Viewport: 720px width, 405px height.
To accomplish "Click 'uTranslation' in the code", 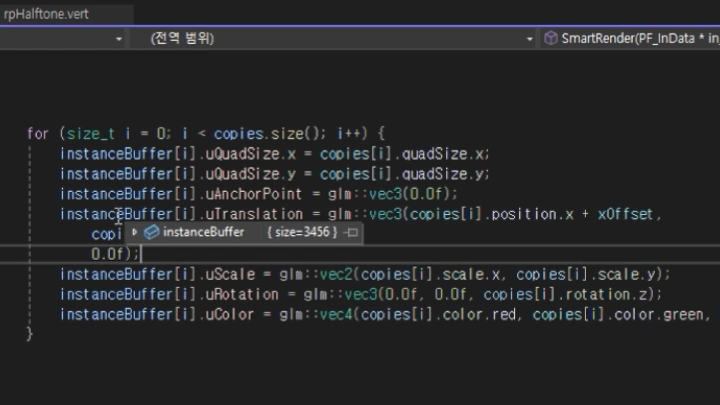I will coord(254,214).
